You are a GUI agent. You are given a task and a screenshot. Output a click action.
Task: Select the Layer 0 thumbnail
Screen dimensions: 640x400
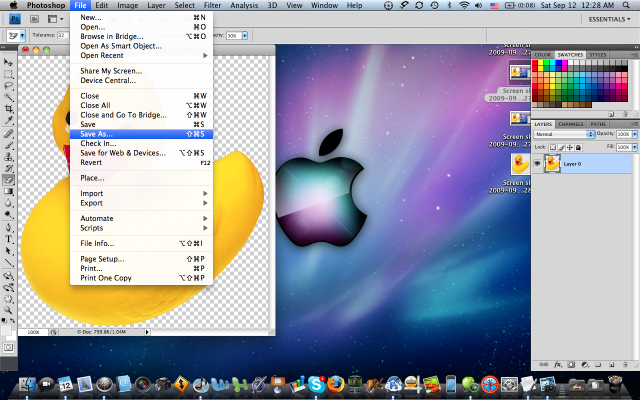click(x=551, y=162)
